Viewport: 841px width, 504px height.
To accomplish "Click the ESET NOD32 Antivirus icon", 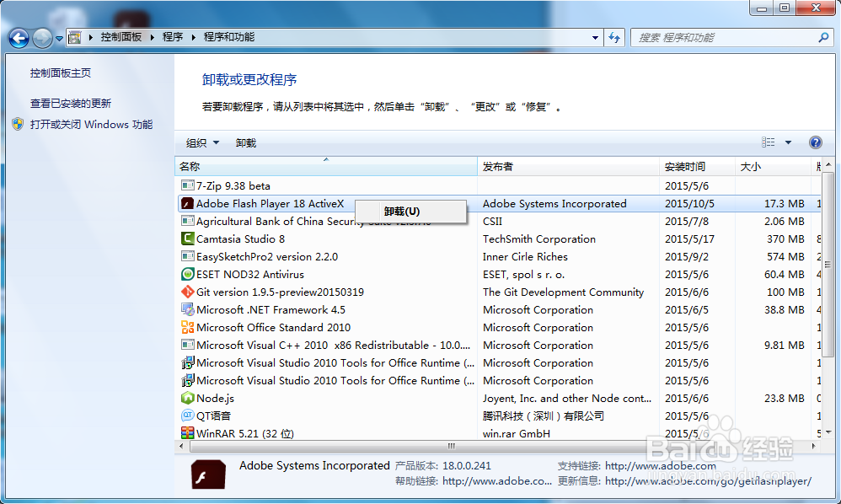I will (x=188, y=274).
